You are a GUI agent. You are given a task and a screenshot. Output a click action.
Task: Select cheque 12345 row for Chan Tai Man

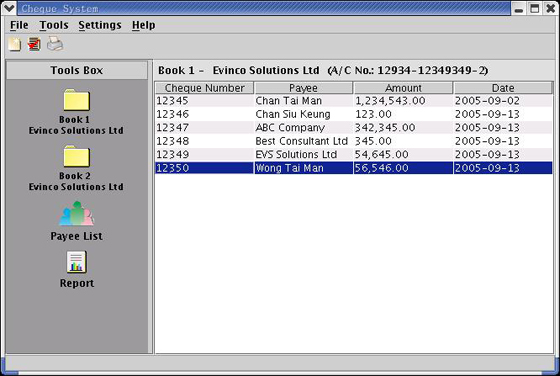(x=354, y=101)
